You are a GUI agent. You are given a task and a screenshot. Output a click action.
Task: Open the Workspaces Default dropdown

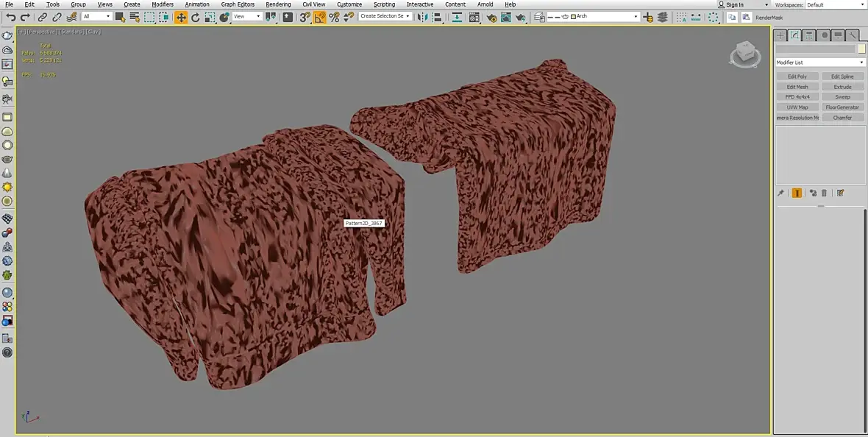point(835,4)
